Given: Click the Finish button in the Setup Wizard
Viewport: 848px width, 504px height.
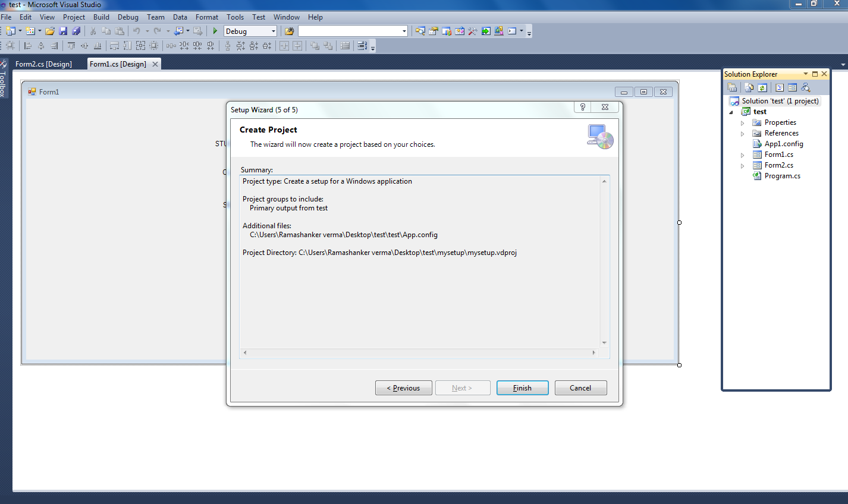Looking at the screenshot, I should 522,388.
